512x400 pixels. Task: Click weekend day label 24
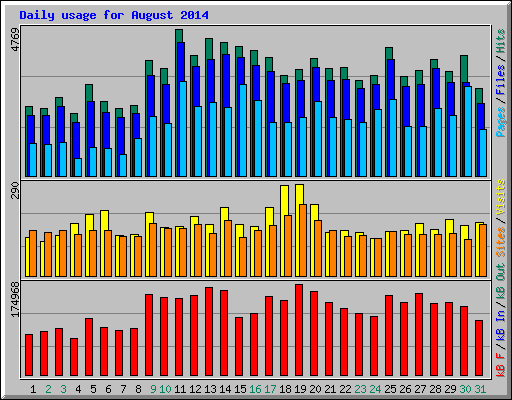(375, 389)
